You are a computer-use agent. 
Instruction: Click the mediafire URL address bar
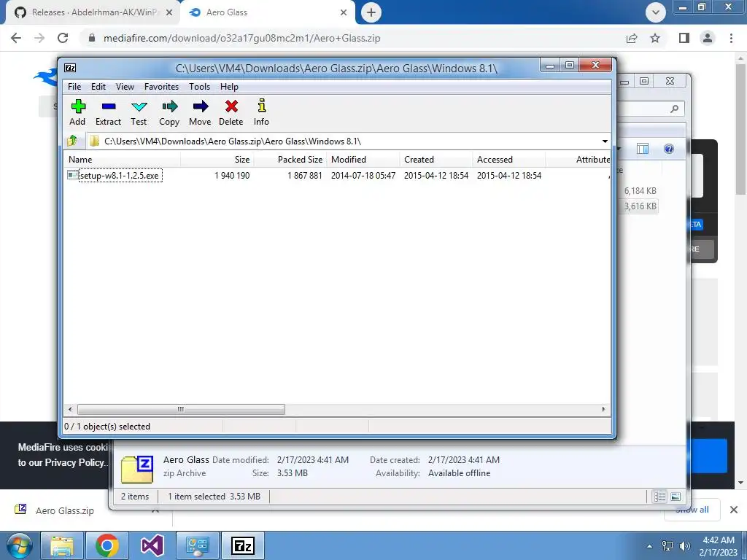coord(352,38)
